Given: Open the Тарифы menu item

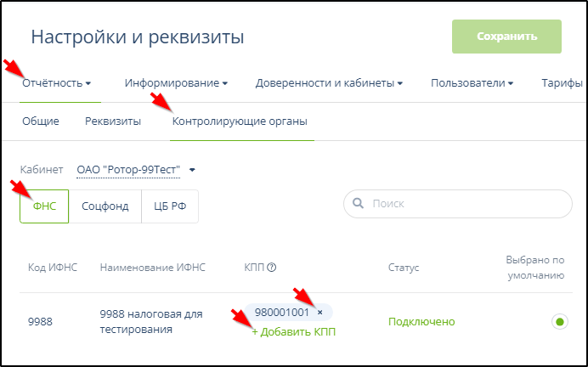Looking at the screenshot, I should pos(561,83).
